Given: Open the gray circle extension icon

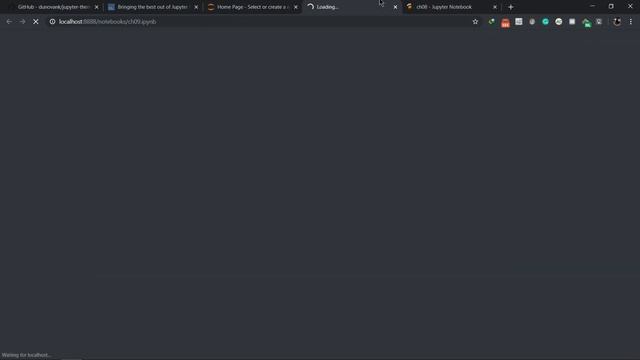Looking at the screenshot, I should [x=532, y=22].
